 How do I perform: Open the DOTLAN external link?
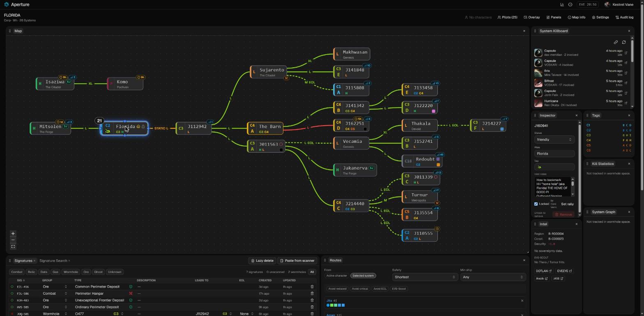(x=544, y=271)
